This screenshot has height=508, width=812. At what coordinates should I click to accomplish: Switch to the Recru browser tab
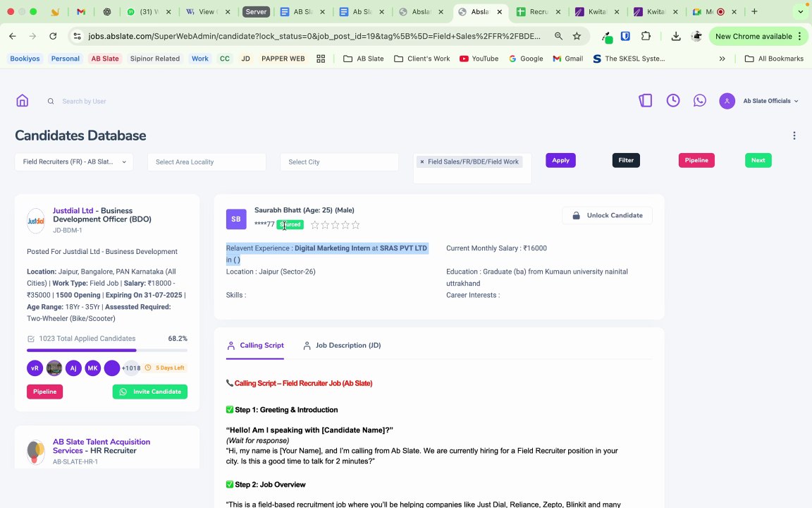point(539,11)
